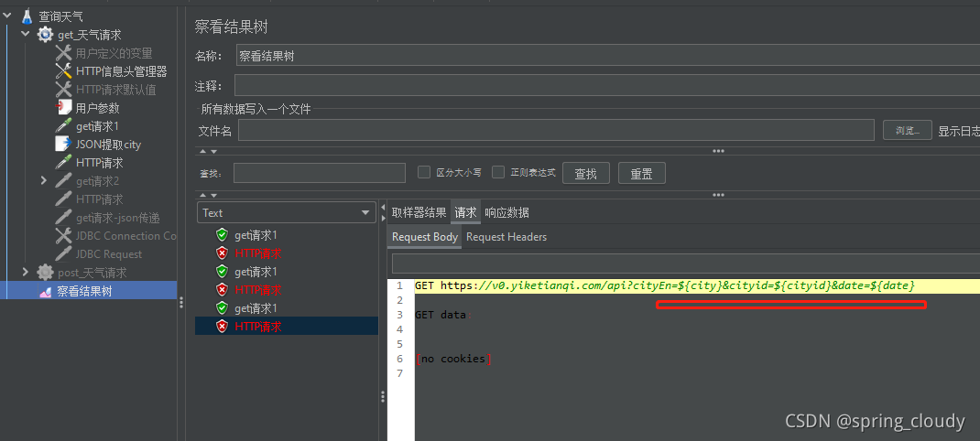980x441 pixels.
Task: Select the wrench icon of JDBC Connection Co
Action: pos(64,235)
